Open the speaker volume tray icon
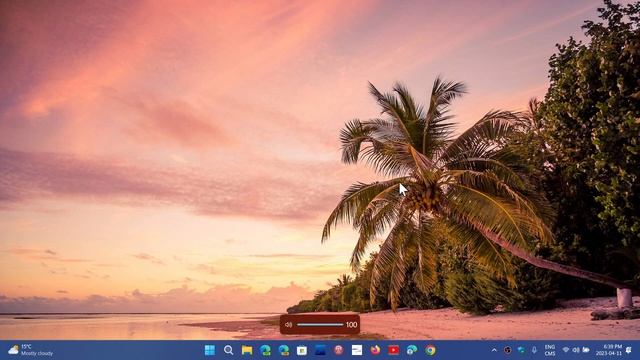Viewport: 640px width, 360px height. point(576,350)
